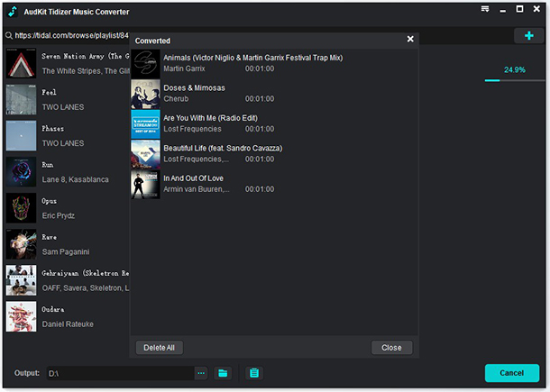Select the Doses & Mimosas title
Image resolution: width=550 pixels, height=392 pixels.
(194, 87)
